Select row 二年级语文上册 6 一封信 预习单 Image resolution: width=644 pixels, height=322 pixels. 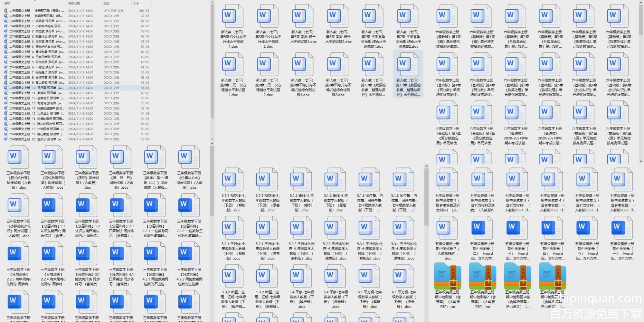[x=77, y=67]
